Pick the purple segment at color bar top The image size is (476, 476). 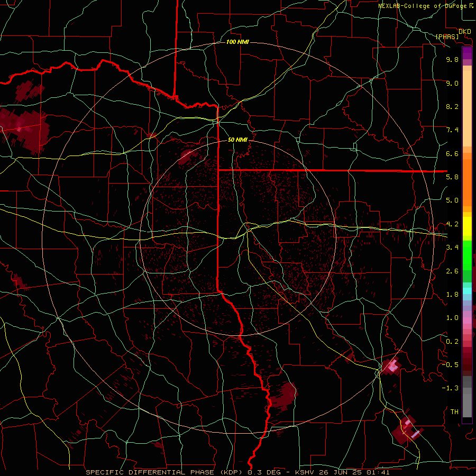(x=467, y=53)
